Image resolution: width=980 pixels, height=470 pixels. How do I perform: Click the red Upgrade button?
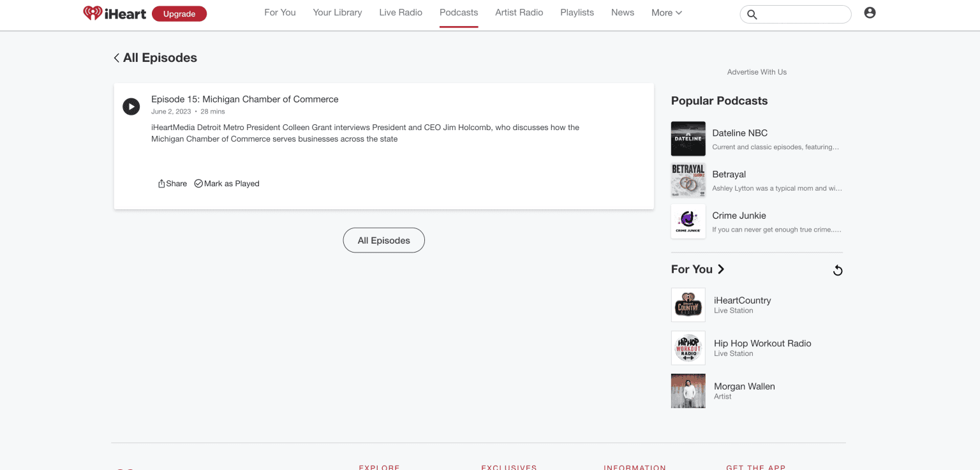(x=179, y=14)
